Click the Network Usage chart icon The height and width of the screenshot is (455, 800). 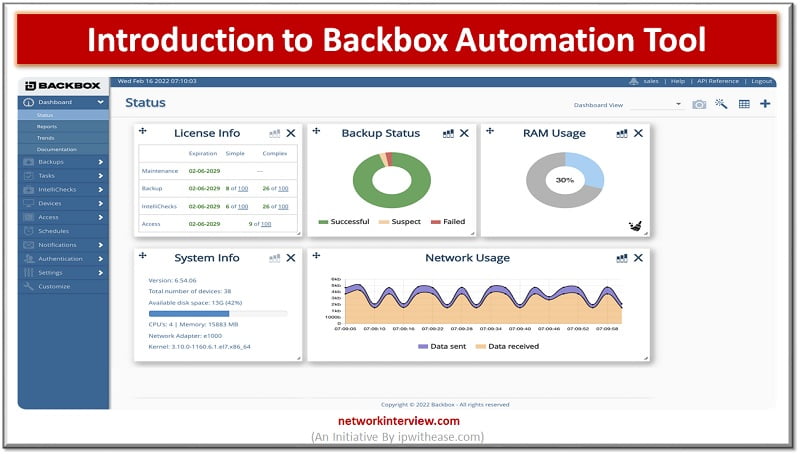(621, 258)
